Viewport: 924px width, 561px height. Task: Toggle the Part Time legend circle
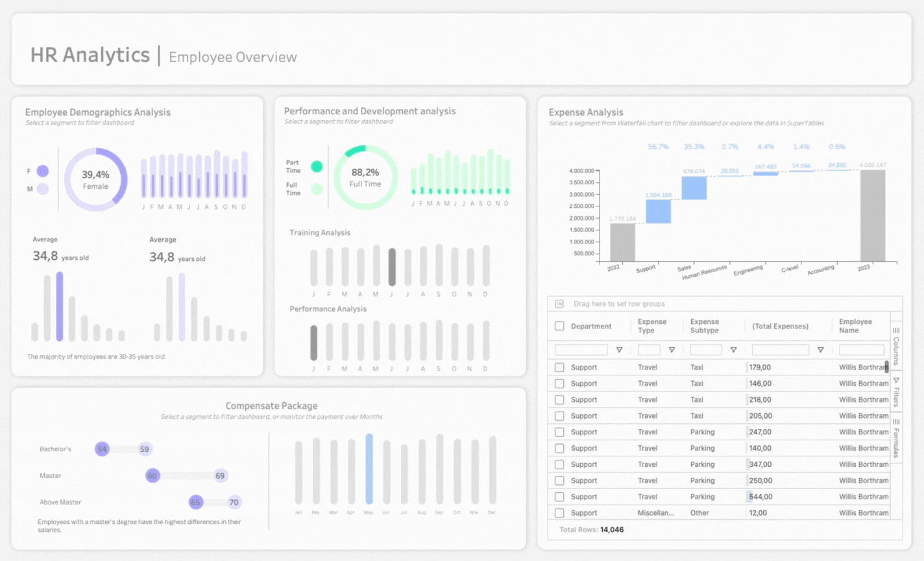click(x=316, y=166)
